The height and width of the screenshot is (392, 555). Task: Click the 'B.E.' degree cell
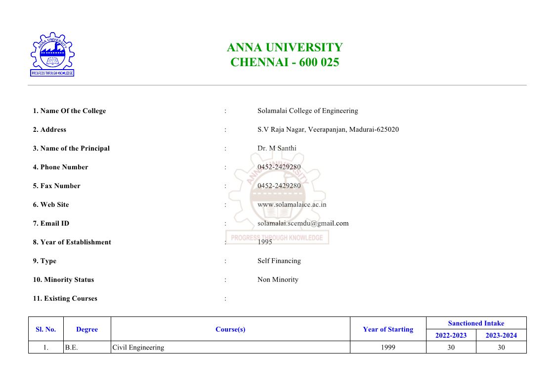87,347
